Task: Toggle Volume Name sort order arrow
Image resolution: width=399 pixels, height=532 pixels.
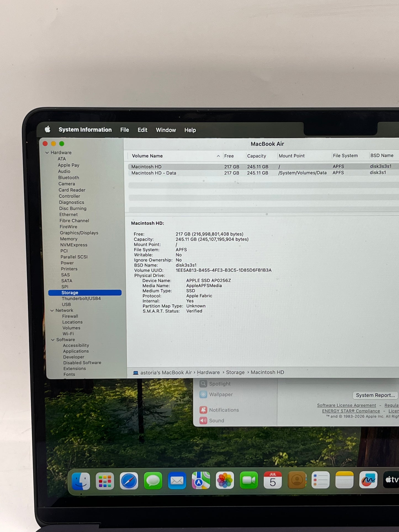Action: (x=218, y=156)
